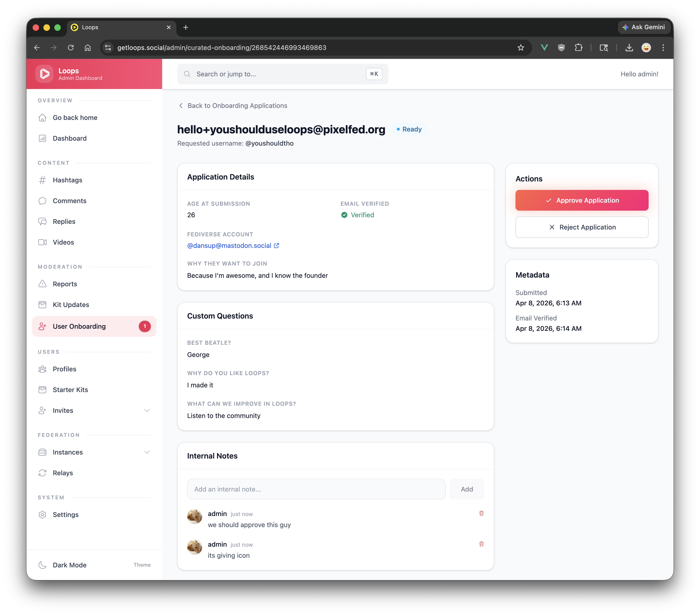This screenshot has width=700, height=615.
Task: Click the Profiles people icon
Action: [42, 369]
